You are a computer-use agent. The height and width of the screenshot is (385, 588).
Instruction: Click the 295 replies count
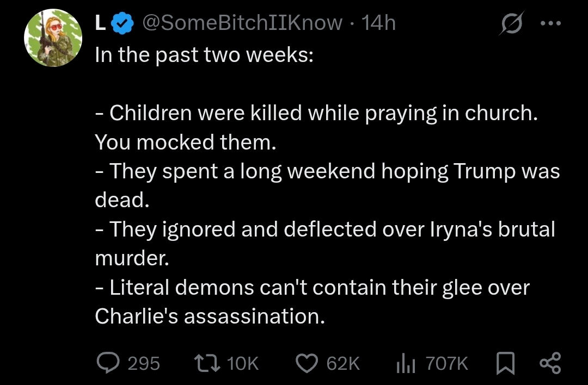pyautogui.click(x=144, y=363)
